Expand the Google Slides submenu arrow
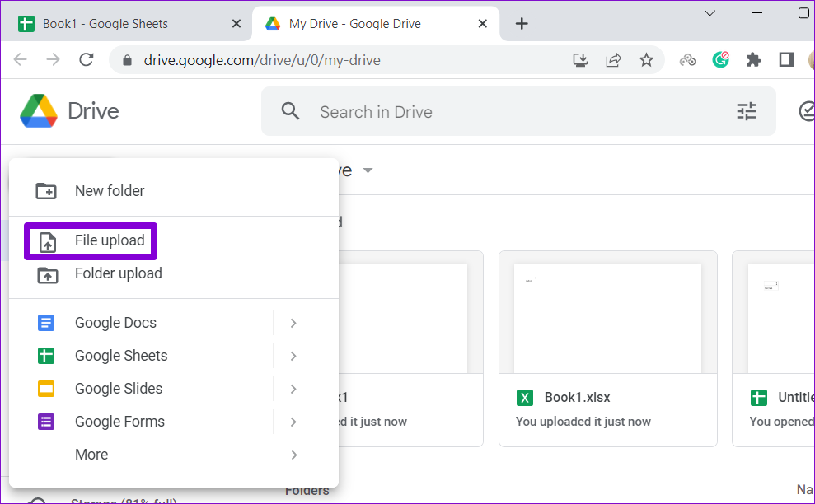This screenshot has width=815, height=504. 293,390
